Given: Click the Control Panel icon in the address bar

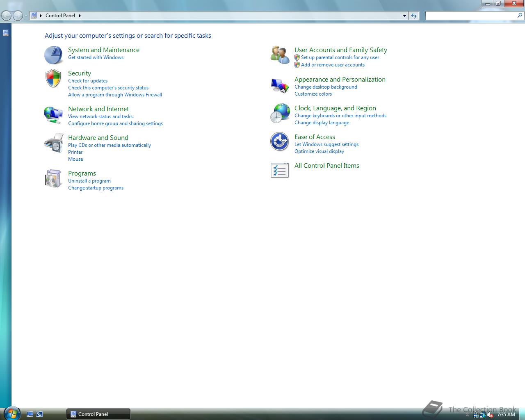Looking at the screenshot, I should point(34,15).
